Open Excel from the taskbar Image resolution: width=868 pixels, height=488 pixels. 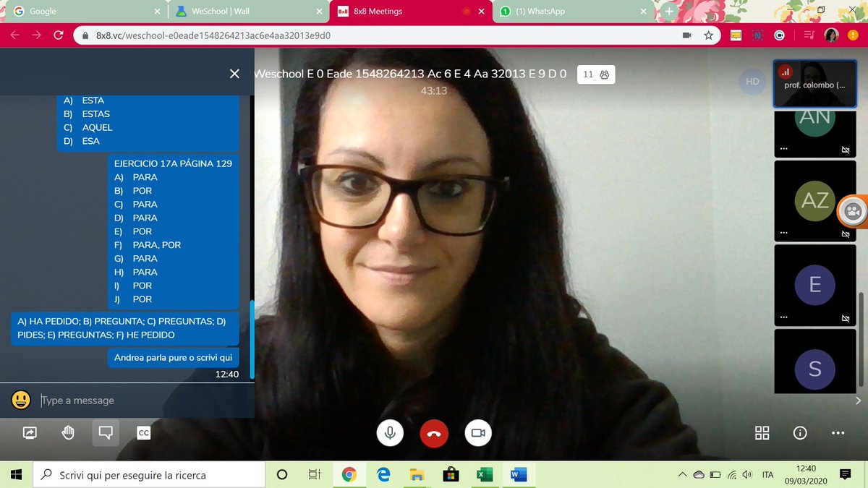pyautogui.click(x=485, y=474)
